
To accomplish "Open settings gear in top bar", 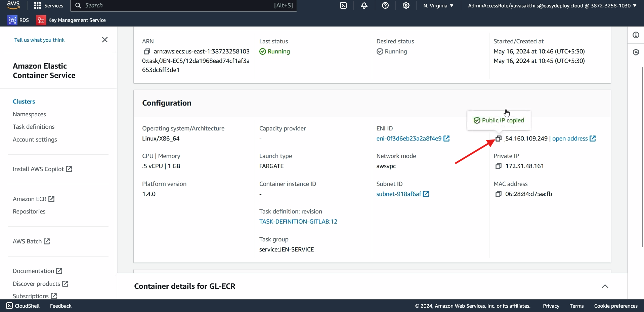I will (x=406, y=5).
